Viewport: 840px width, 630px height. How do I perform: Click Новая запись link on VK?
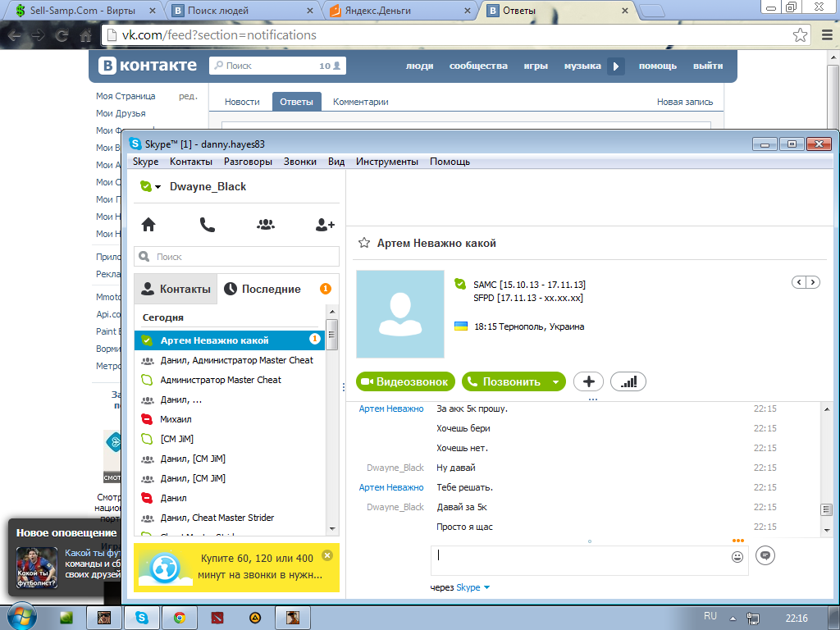click(x=685, y=102)
